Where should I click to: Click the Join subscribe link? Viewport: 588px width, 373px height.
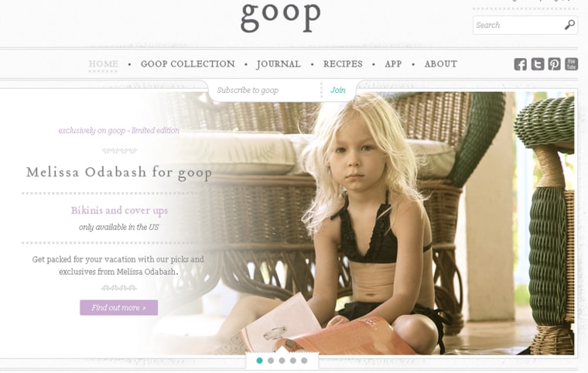click(x=338, y=90)
